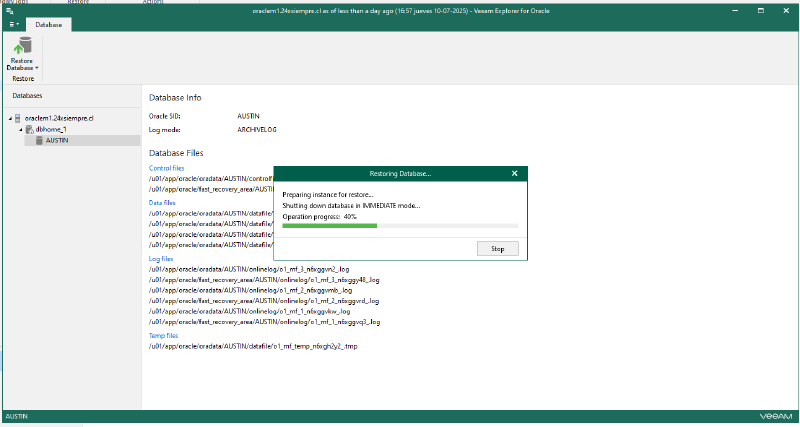Click 'Preparing instance for restore' status text

328,194
